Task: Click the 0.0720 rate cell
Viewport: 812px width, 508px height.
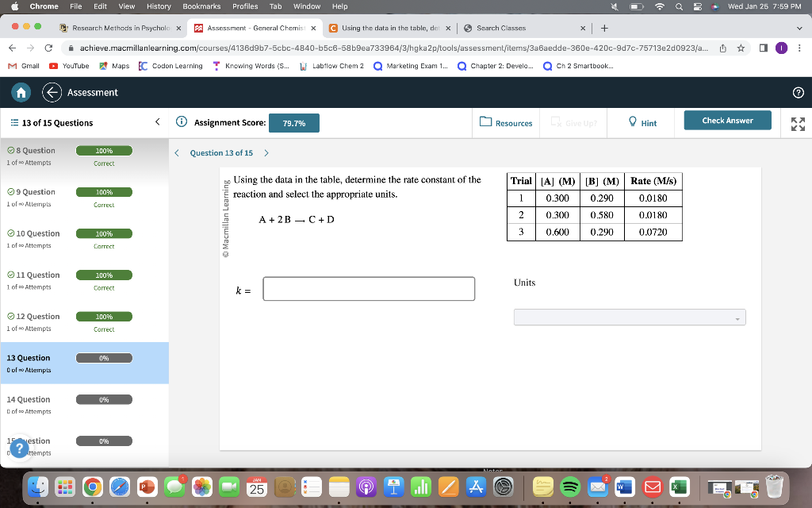Action: pyautogui.click(x=653, y=232)
